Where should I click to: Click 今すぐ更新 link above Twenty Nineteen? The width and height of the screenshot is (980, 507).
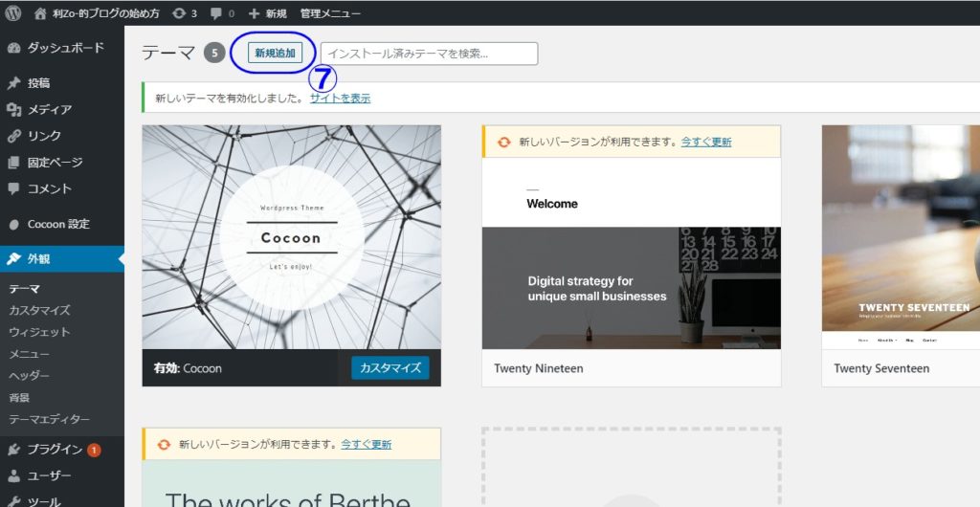pyautogui.click(x=705, y=142)
